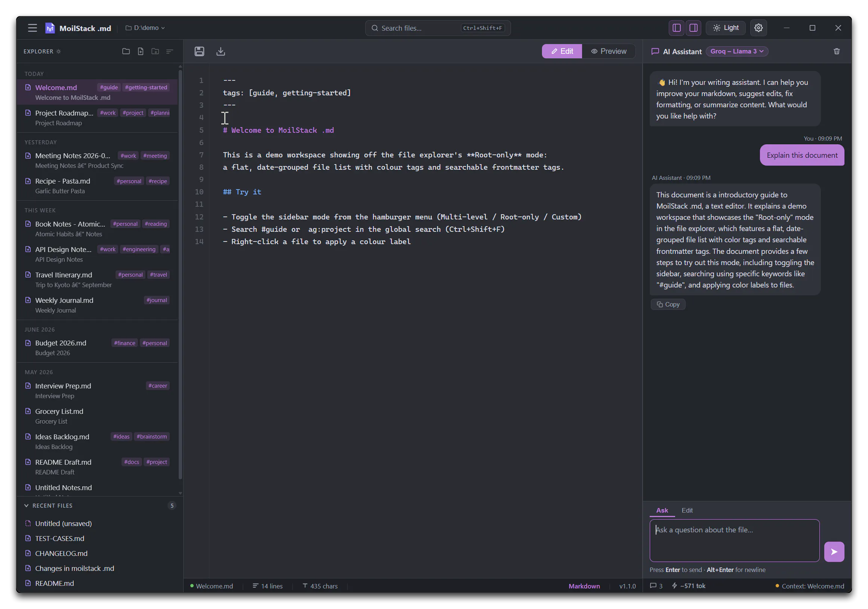Save the document with the floppy disk icon

[199, 52]
